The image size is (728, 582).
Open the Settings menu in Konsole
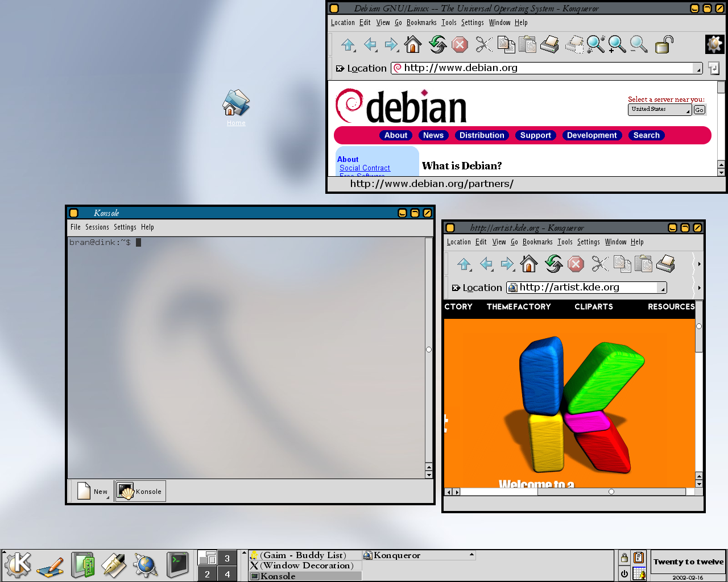click(125, 227)
